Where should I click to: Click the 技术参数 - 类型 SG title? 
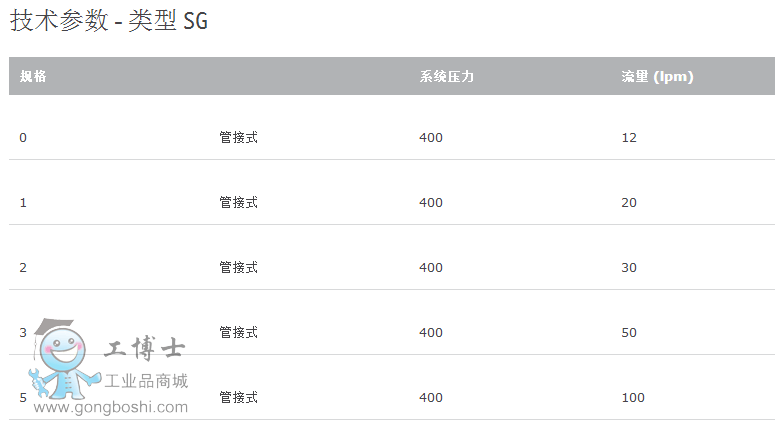click(109, 21)
